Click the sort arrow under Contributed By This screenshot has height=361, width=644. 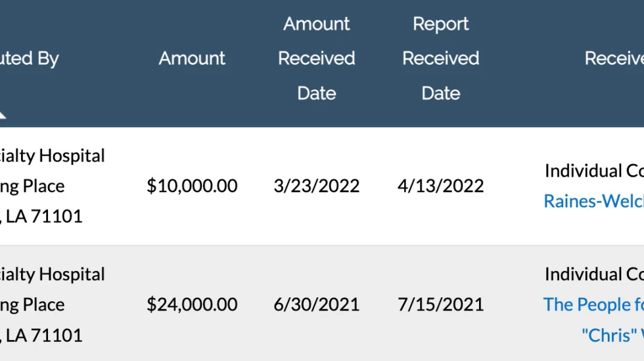click(2, 115)
